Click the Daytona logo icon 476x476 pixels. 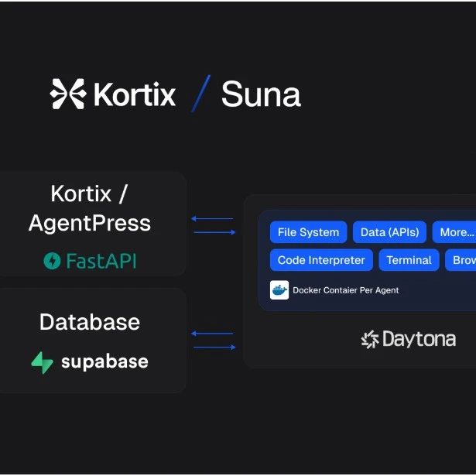[370, 340]
